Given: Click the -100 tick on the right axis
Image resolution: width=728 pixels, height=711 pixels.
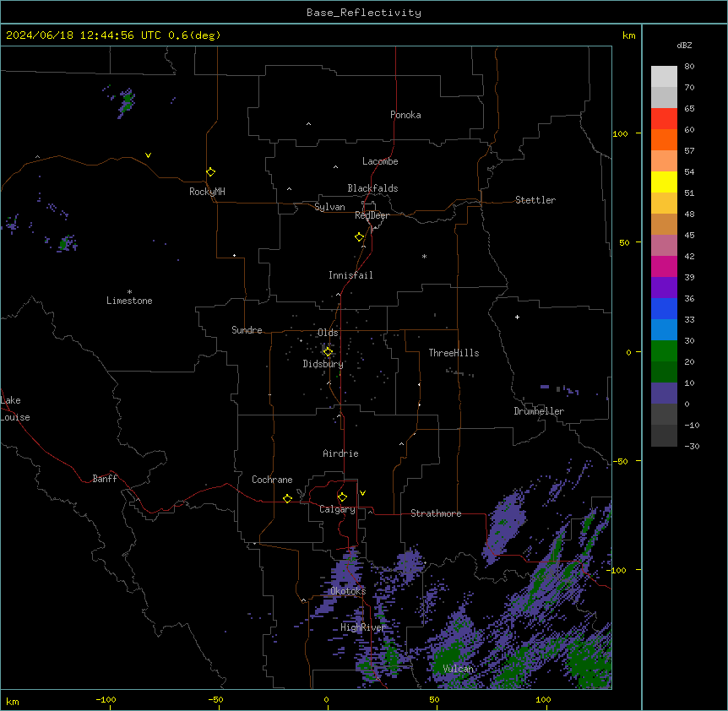Looking at the screenshot, I should [617, 570].
